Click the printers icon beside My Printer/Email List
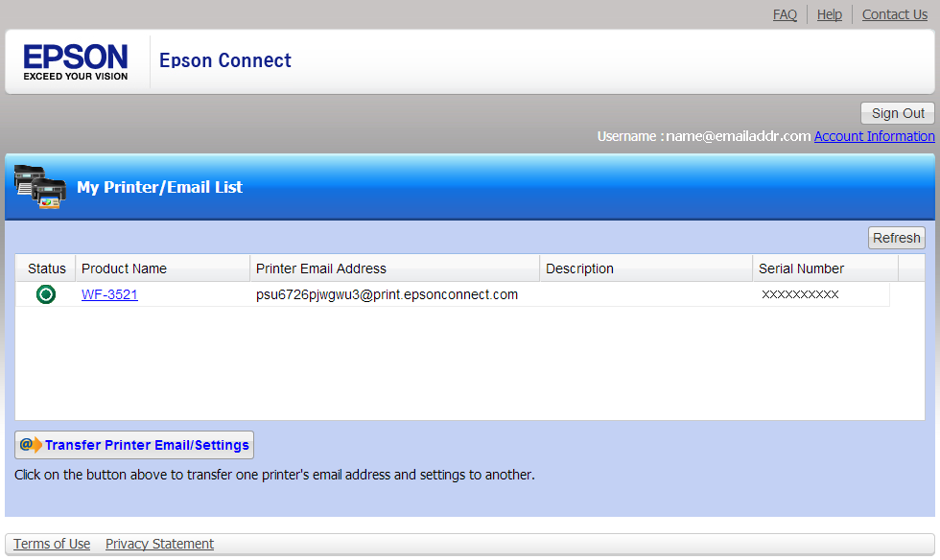Screen dimensions: 940x560 (40, 187)
